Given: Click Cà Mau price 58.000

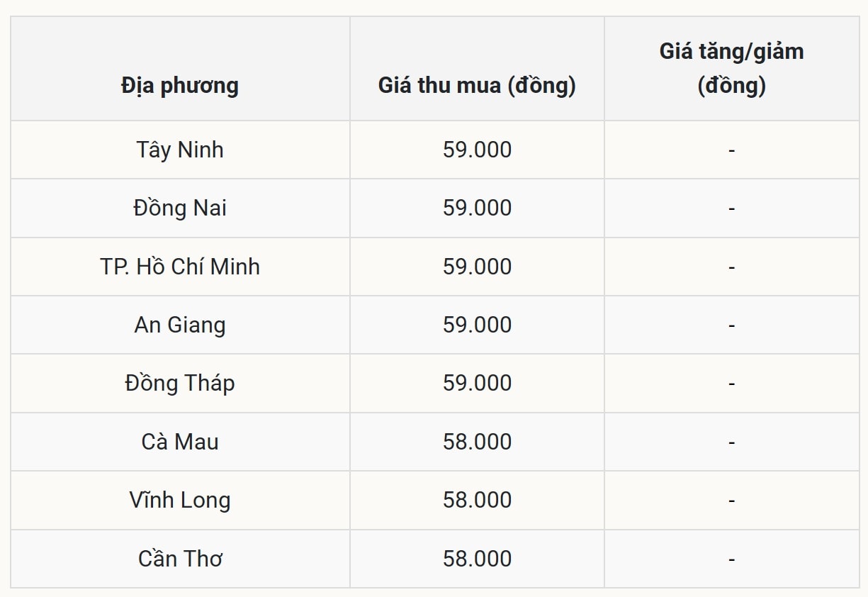Looking at the screenshot, I should click(x=477, y=442).
